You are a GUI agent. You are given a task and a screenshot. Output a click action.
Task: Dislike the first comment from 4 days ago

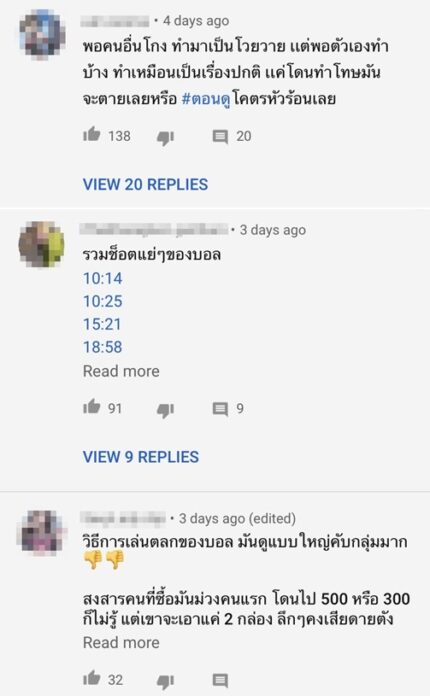(x=165, y=138)
